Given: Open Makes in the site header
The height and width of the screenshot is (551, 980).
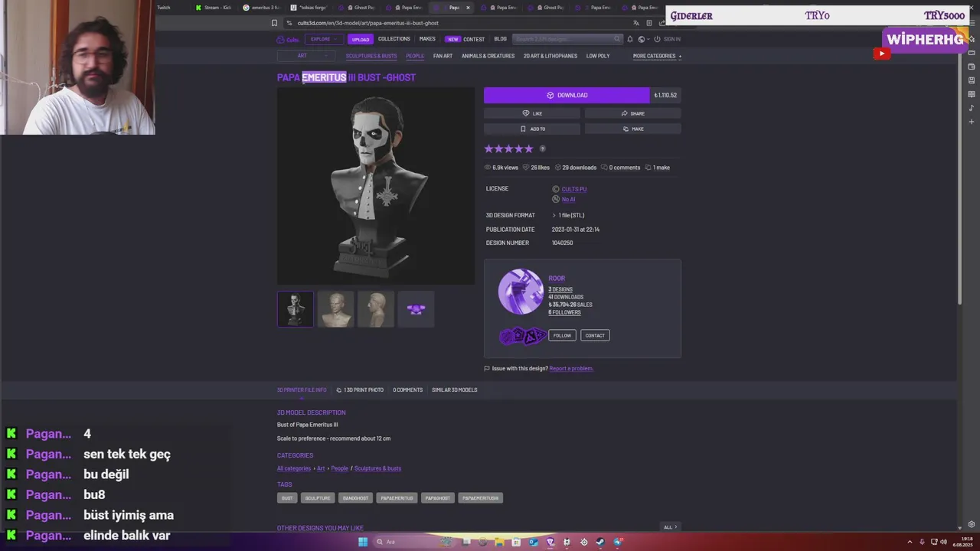Looking at the screenshot, I should click(x=427, y=39).
